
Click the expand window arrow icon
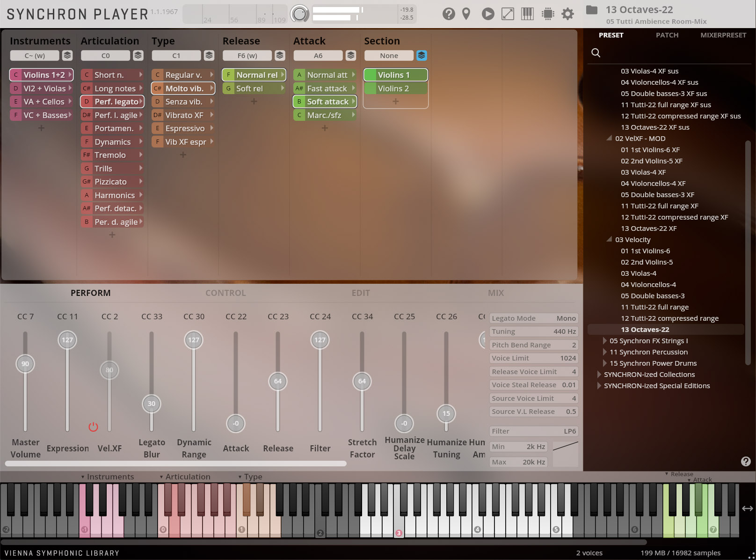[508, 14]
